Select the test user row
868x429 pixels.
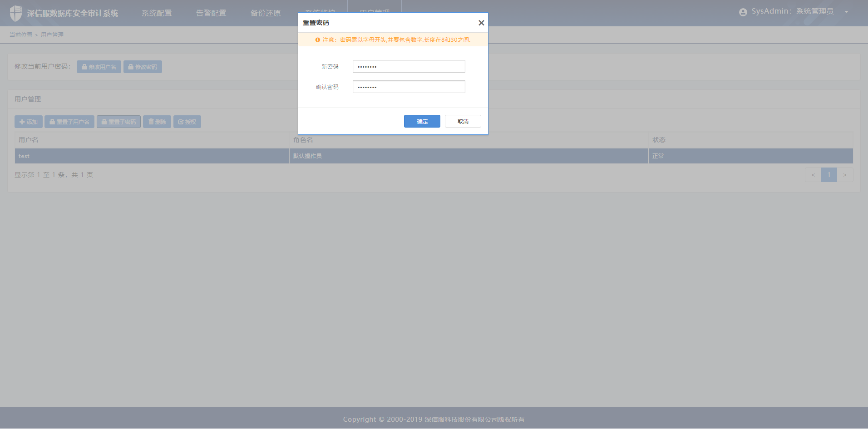[434, 156]
